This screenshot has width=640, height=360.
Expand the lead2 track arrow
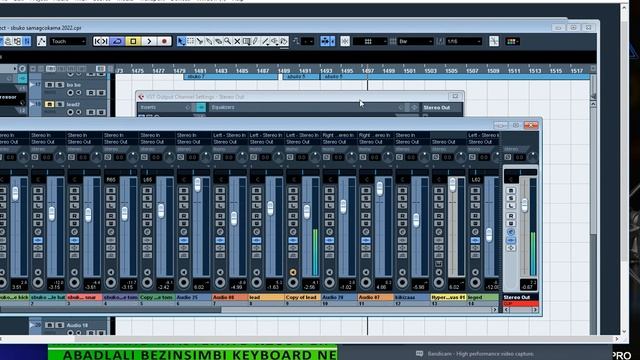[32, 104]
